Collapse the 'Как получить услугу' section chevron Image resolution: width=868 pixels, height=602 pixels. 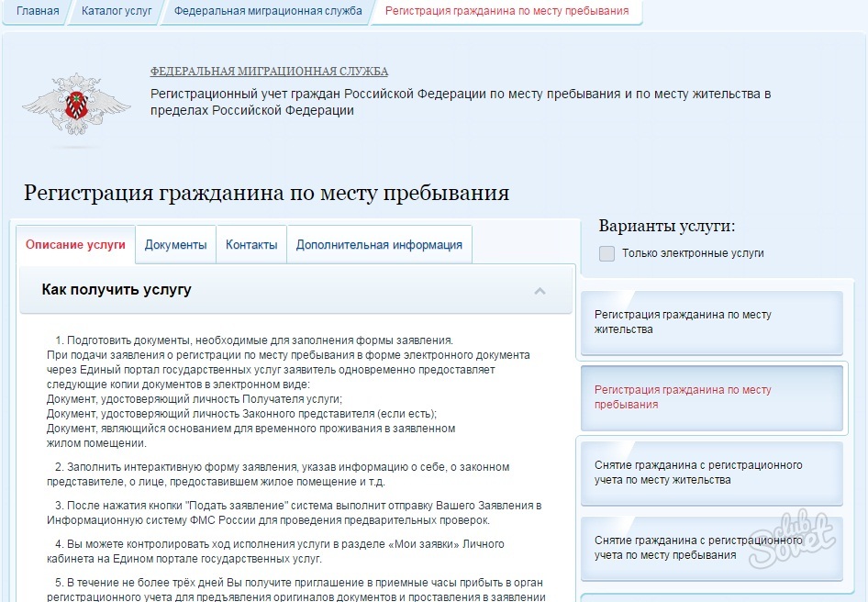pos(540,291)
